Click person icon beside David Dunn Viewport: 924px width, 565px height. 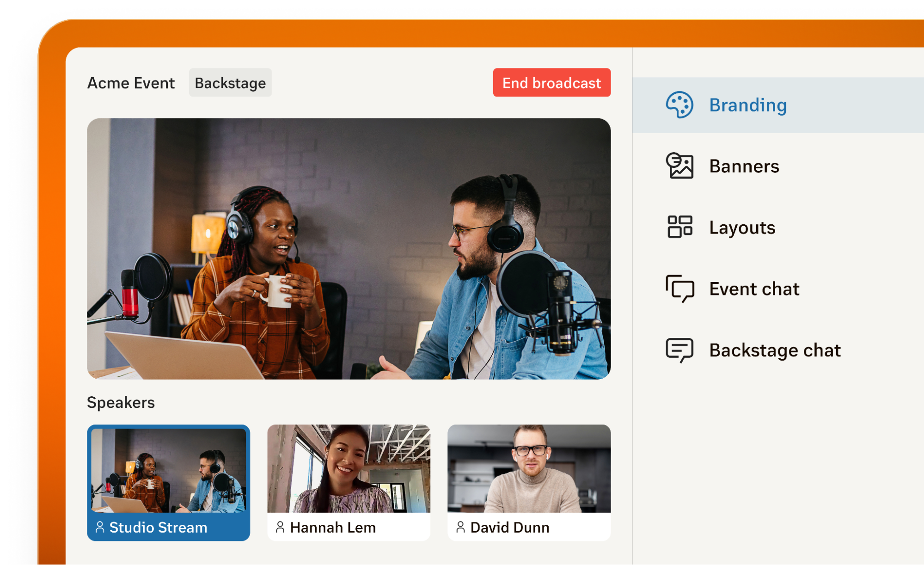point(460,527)
